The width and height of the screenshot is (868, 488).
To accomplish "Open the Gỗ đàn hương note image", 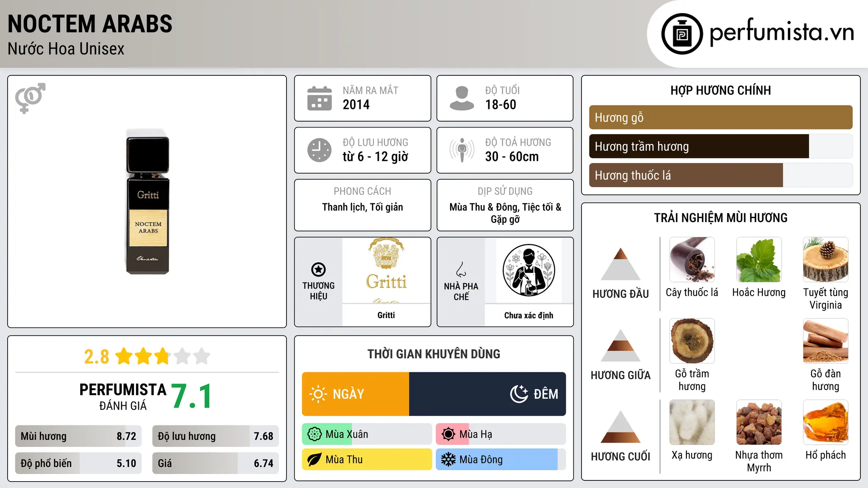I will click(826, 341).
